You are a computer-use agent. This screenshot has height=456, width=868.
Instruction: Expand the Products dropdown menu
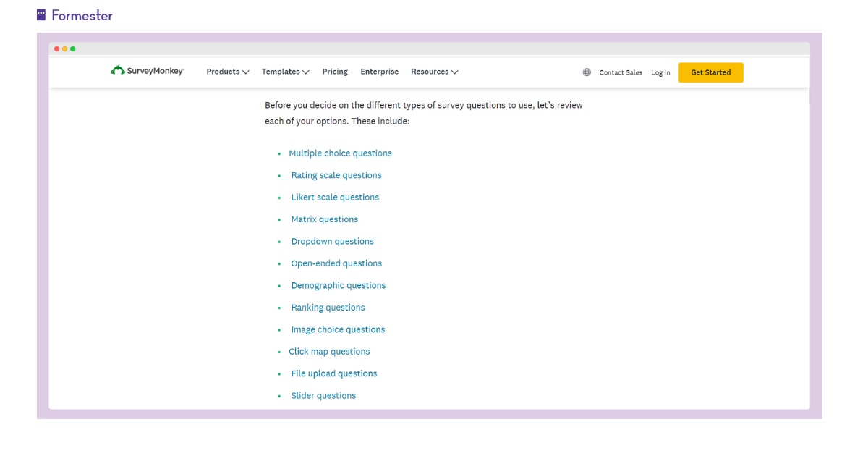click(227, 72)
